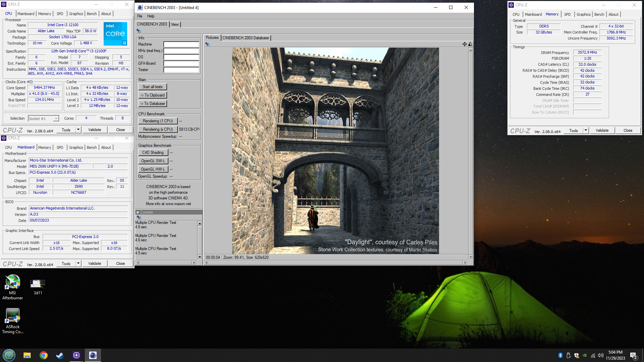Open ASRock Timing Configurator desktop shortcut
This screenshot has height=362, width=644.
(x=13, y=321)
